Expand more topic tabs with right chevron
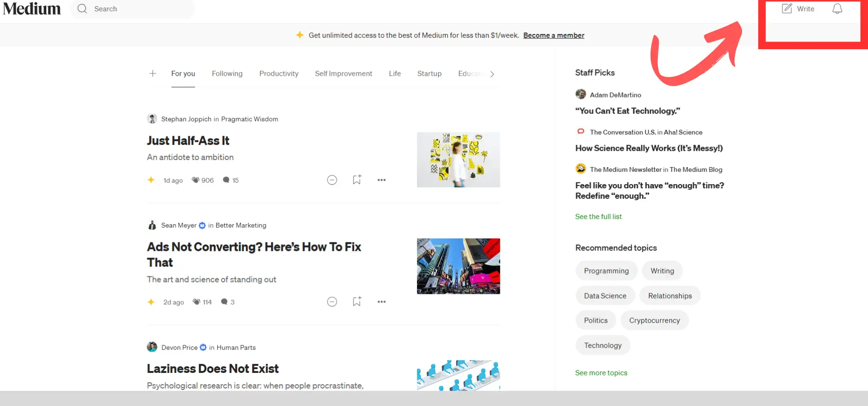The image size is (868, 406). [x=492, y=74]
